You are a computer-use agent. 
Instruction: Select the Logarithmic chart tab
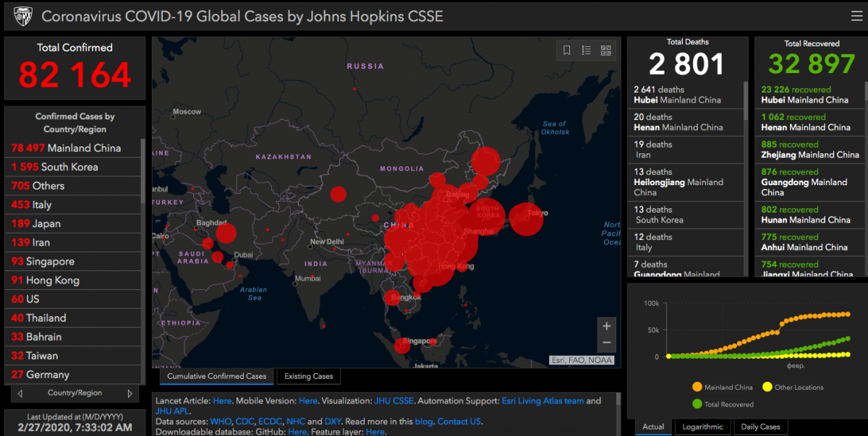point(702,427)
